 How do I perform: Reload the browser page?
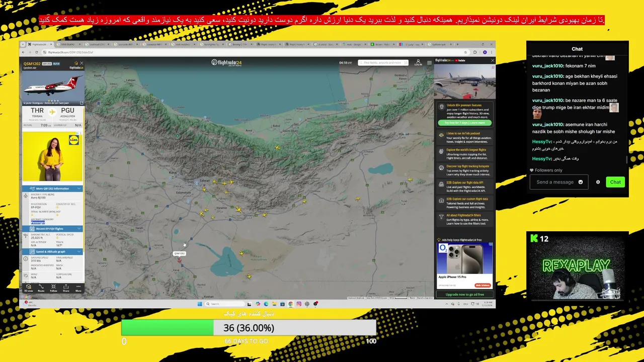[36, 52]
